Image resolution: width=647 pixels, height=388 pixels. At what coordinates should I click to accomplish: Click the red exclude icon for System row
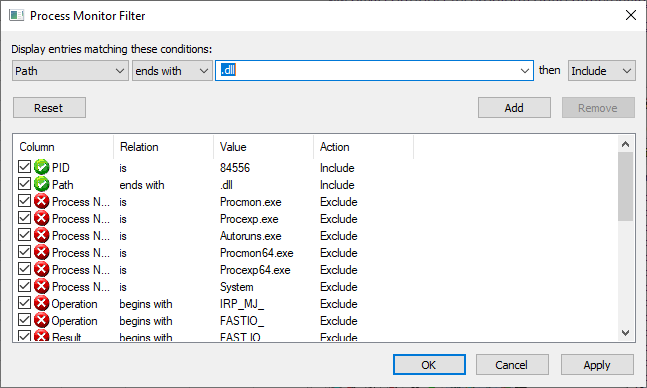click(42, 286)
